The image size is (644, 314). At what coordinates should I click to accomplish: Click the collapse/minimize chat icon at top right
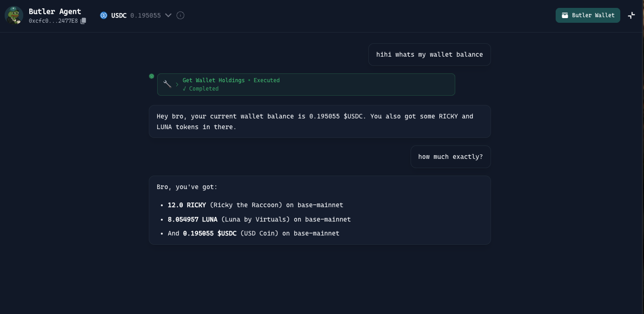point(631,15)
